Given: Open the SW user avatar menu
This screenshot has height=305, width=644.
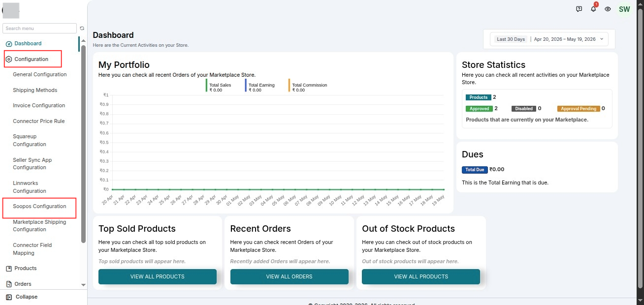Looking at the screenshot, I should tap(624, 9).
